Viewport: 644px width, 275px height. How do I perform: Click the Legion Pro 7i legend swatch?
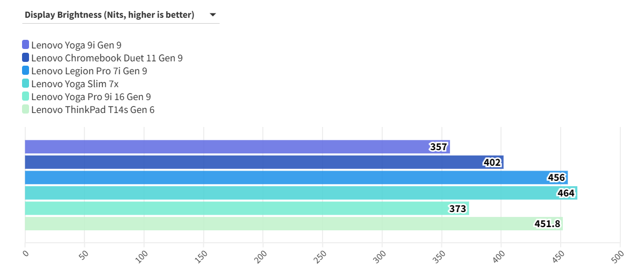coord(26,70)
